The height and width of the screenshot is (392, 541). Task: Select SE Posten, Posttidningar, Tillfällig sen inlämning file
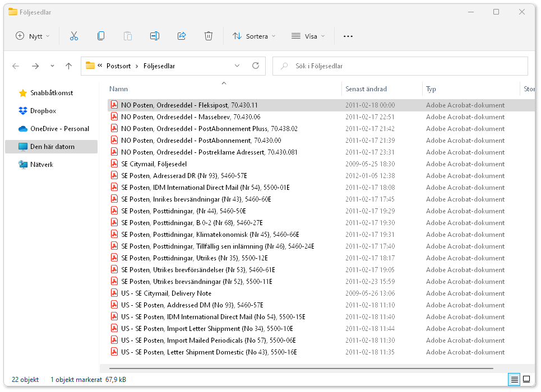(x=321, y=246)
